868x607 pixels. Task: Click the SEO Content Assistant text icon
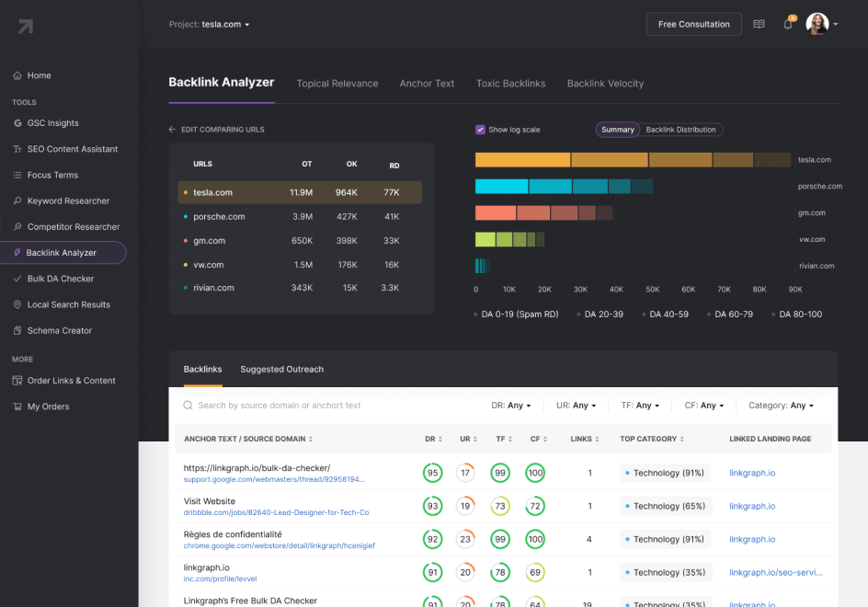(x=17, y=149)
